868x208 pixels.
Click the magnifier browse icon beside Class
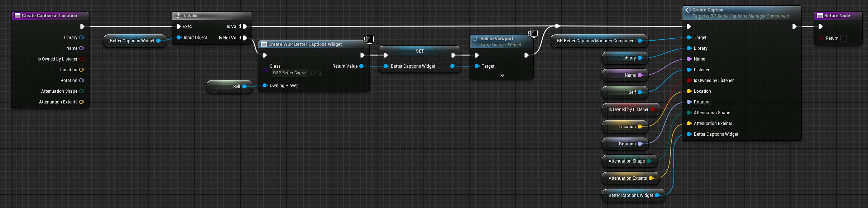click(319, 73)
